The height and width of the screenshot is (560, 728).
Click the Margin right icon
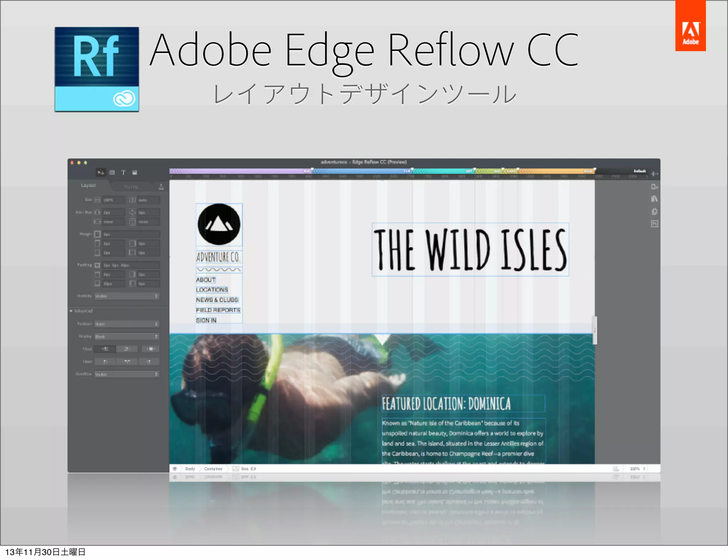coord(133,243)
